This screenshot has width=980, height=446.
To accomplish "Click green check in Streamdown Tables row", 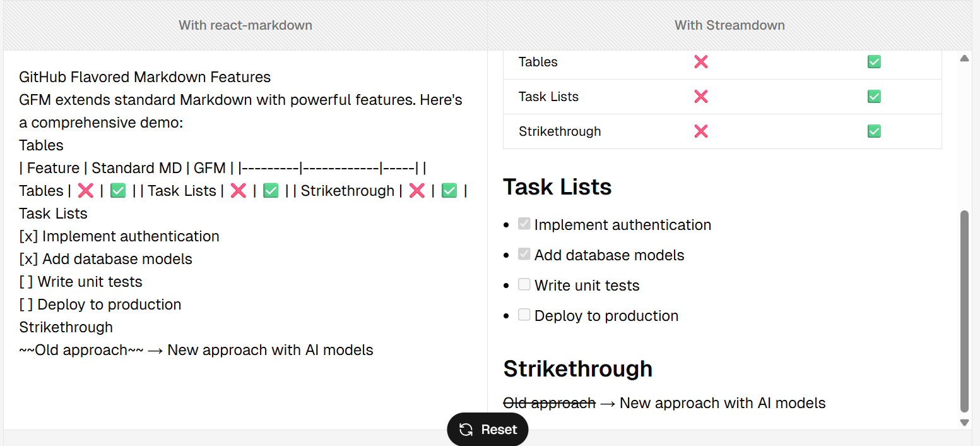I will [874, 62].
